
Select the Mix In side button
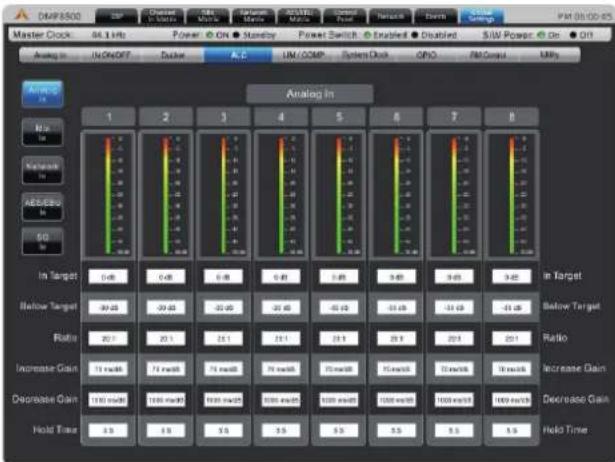[42, 133]
